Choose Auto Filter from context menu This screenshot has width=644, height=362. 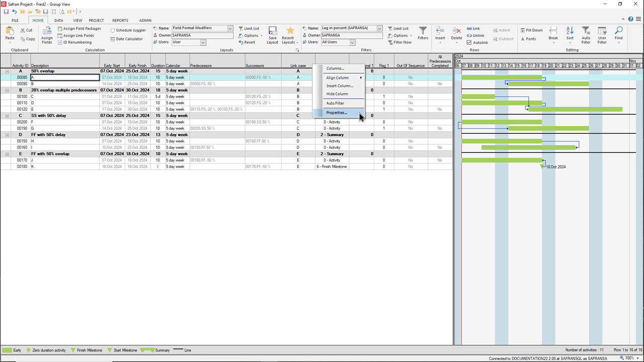point(338,103)
